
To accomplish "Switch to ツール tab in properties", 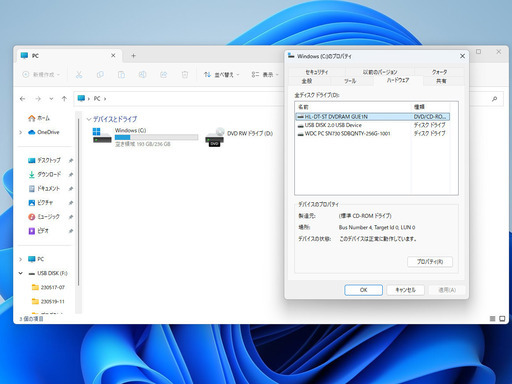I will coord(350,81).
